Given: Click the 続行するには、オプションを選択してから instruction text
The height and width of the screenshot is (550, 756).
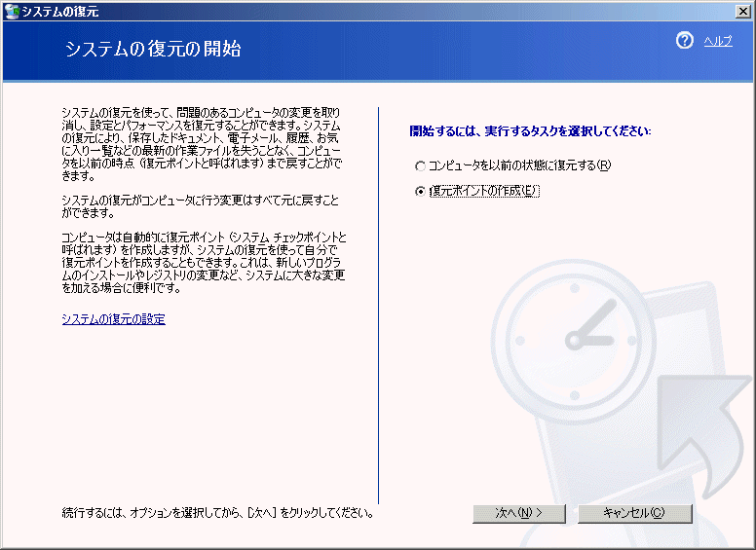Looking at the screenshot, I should coord(218,513).
